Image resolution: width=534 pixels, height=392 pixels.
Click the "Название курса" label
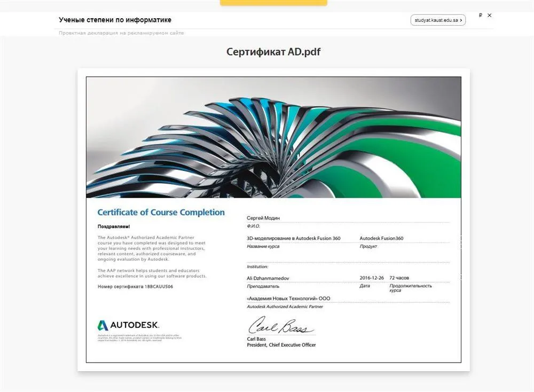click(x=263, y=246)
